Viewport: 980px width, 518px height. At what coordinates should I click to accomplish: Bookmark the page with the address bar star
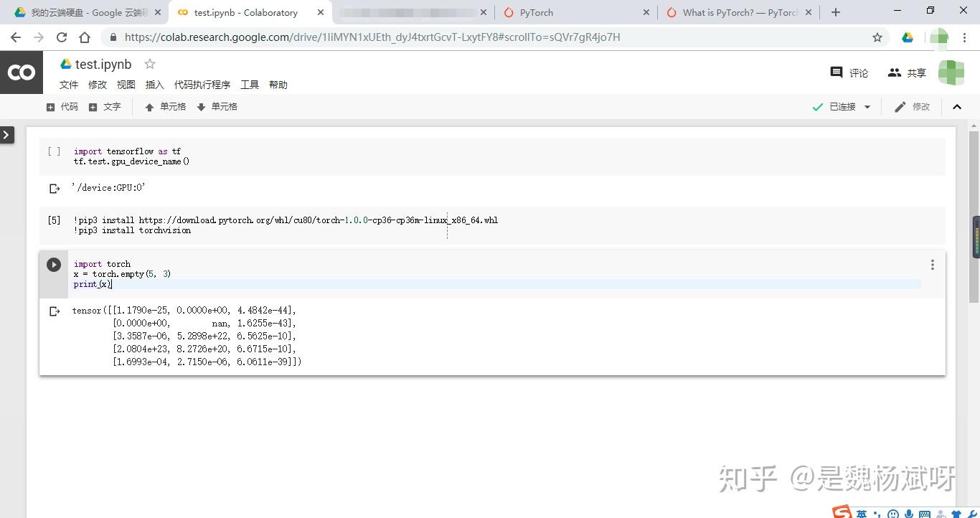pyautogui.click(x=877, y=37)
